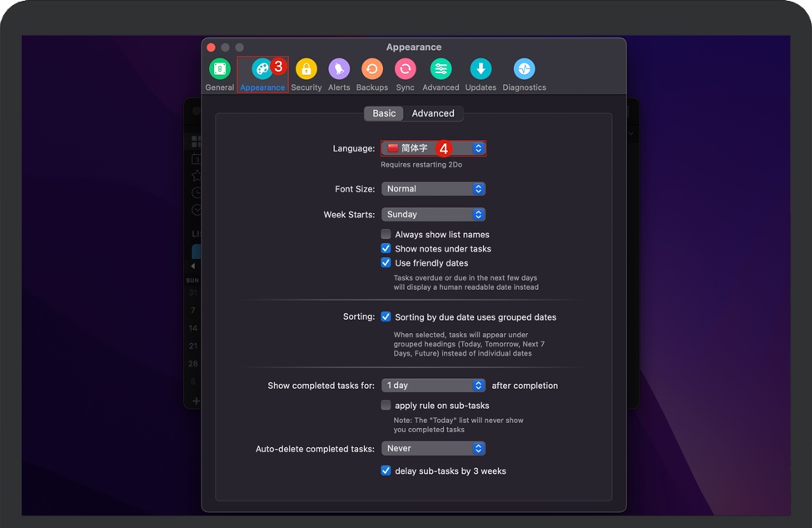
Task: Change the Auto-delete completed tasks dropdown
Action: [x=433, y=449]
